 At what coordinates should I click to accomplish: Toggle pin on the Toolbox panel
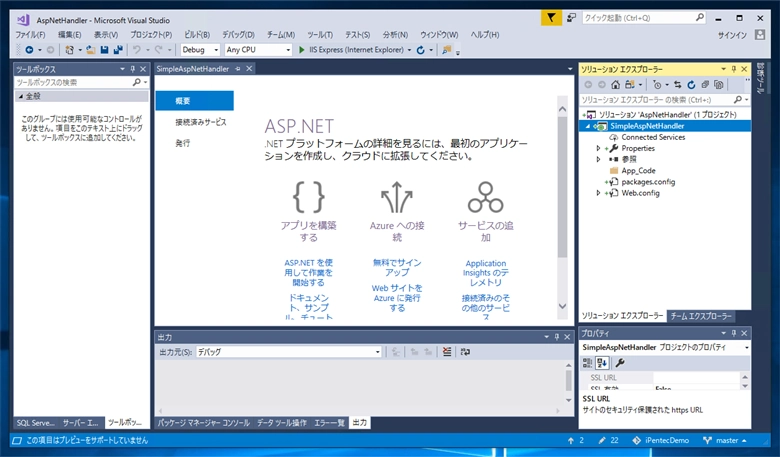(133, 69)
